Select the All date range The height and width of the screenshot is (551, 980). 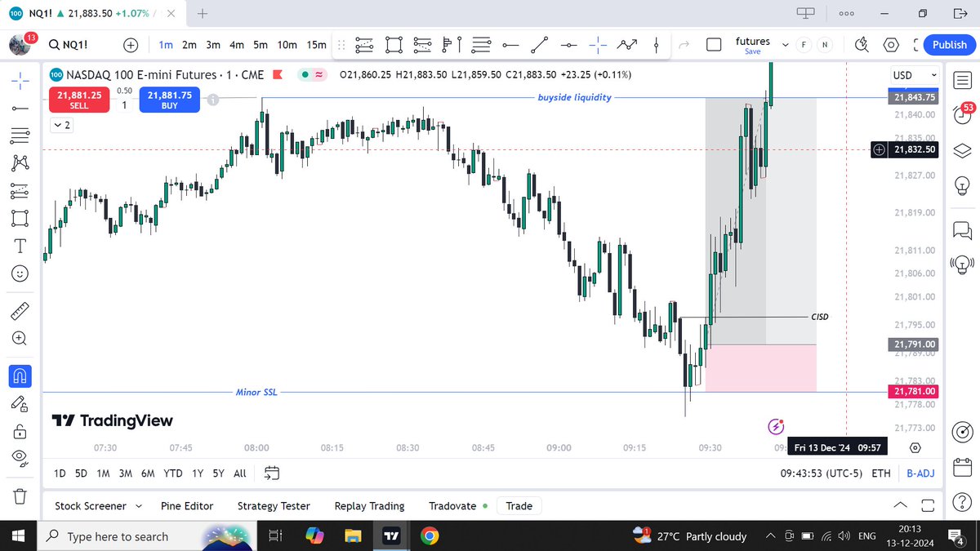point(239,473)
